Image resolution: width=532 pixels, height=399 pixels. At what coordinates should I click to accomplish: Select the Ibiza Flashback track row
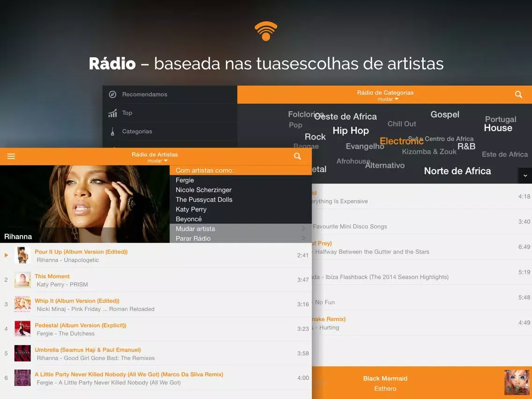(422, 273)
